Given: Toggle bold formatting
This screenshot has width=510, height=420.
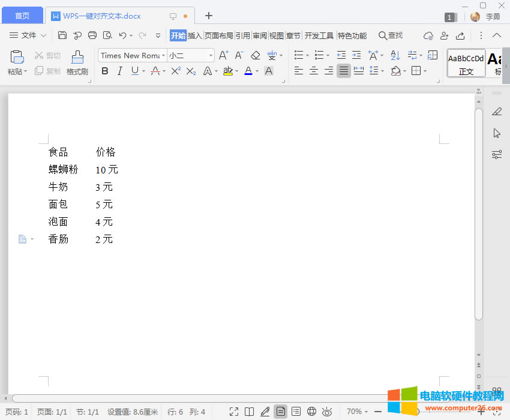Looking at the screenshot, I should coord(105,71).
